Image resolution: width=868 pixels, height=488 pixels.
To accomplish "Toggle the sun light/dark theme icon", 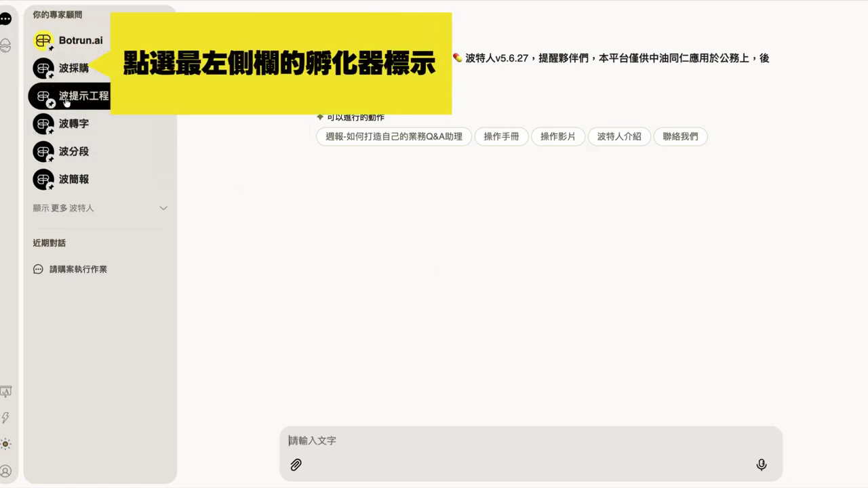I will pos(5,445).
